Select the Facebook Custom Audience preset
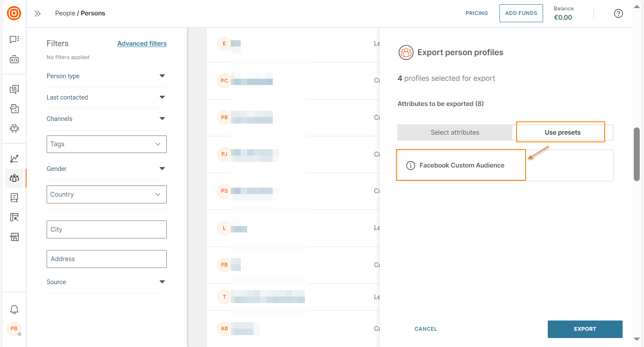 (505, 165)
